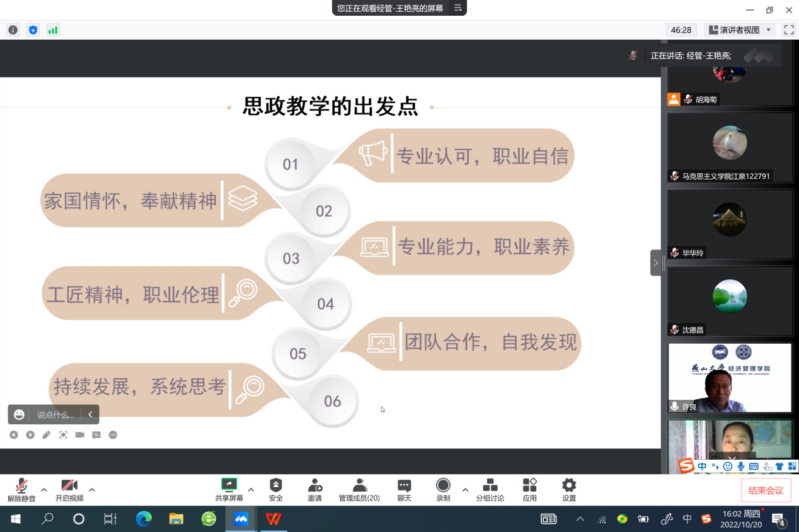Start recording with 录制 button
Viewport: 799px width, 532px height.
443,489
